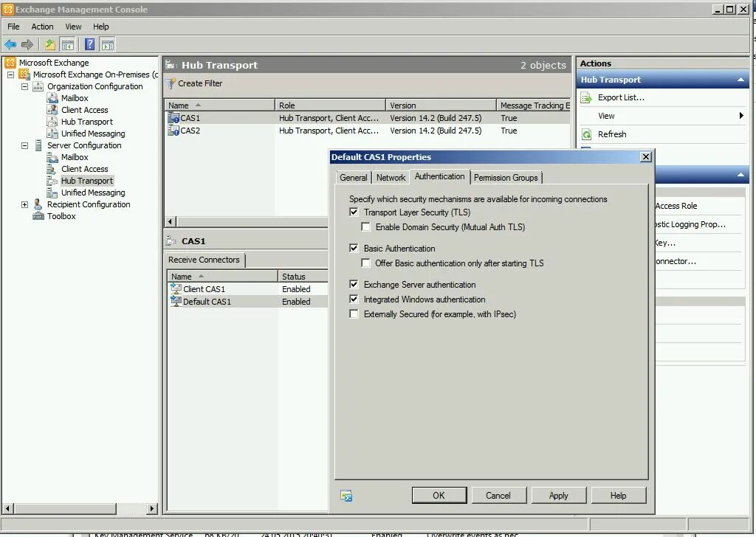Viewport: 756px width, 537px height.
Task: Toggle the Show/Hide Action Pane icon
Action: 107,44
